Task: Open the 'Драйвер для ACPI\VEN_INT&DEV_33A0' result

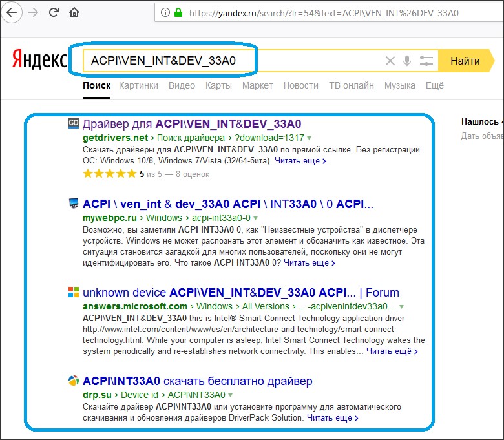Action: point(192,123)
